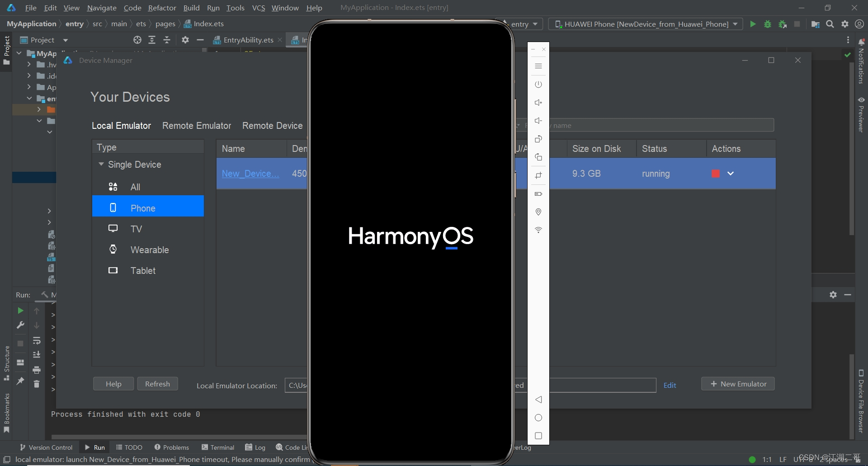The height and width of the screenshot is (466, 868).
Task: Toggle soft-wrap in Run console
Action: pos(37,340)
